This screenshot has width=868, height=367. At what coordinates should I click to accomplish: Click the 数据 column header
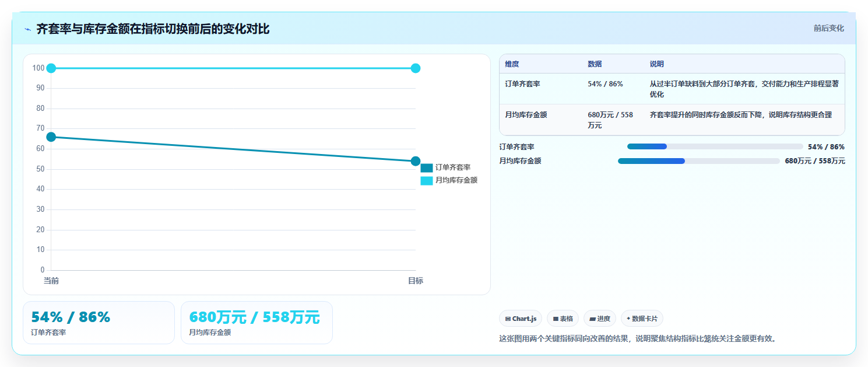pyautogui.click(x=595, y=64)
